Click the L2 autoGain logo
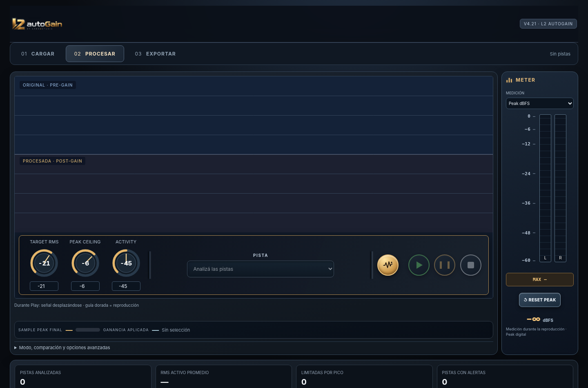This screenshot has width=588, height=388. [x=37, y=24]
